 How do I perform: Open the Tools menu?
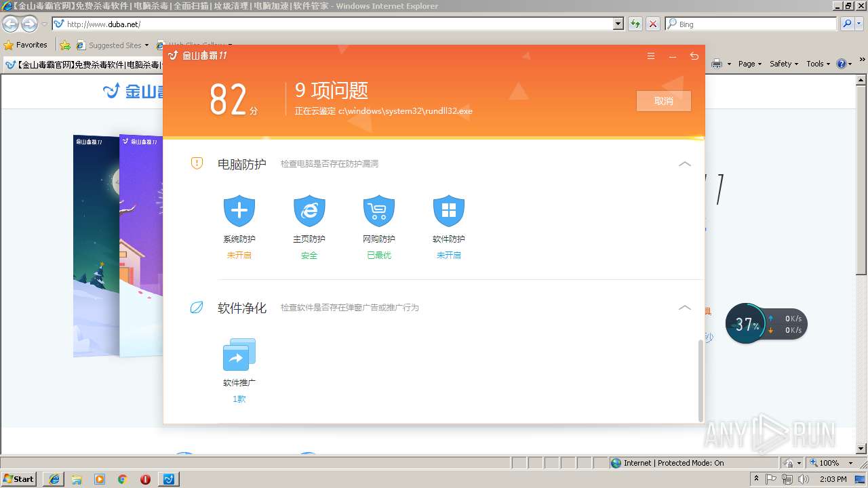click(x=818, y=64)
